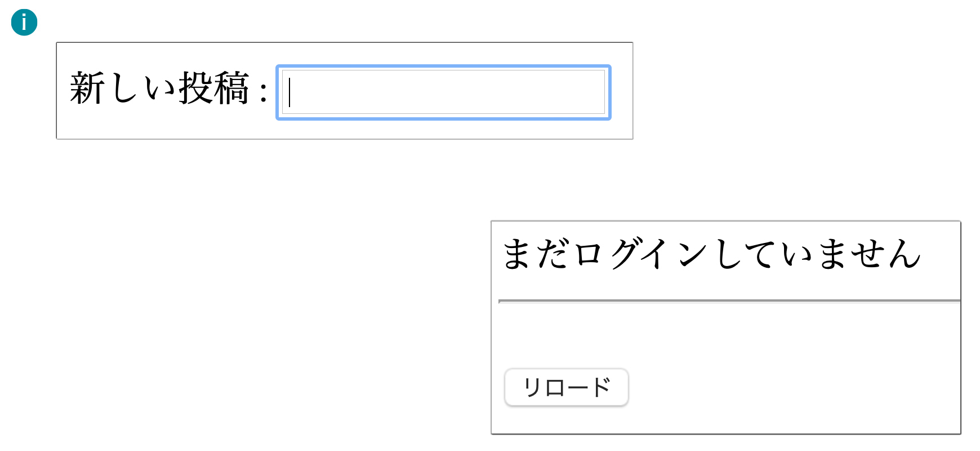The width and height of the screenshot is (980, 451).
Task: Click the リロード button
Action: click(x=566, y=387)
